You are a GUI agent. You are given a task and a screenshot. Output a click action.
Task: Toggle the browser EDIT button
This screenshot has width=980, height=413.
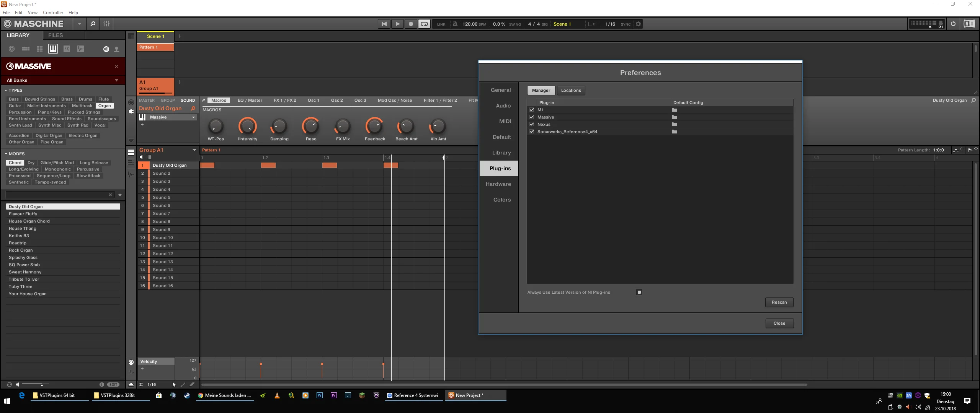coord(113,385)
